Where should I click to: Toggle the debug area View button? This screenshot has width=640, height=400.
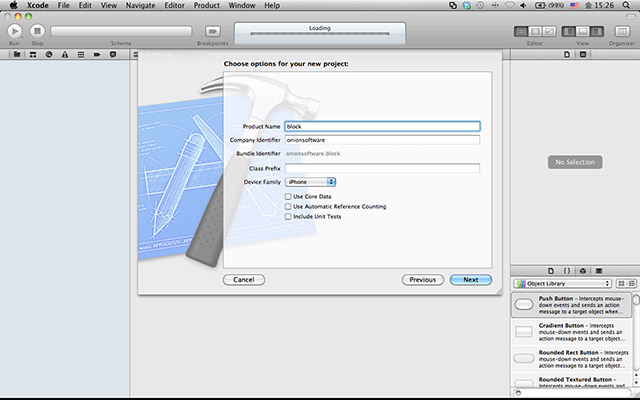pos(583,31)
